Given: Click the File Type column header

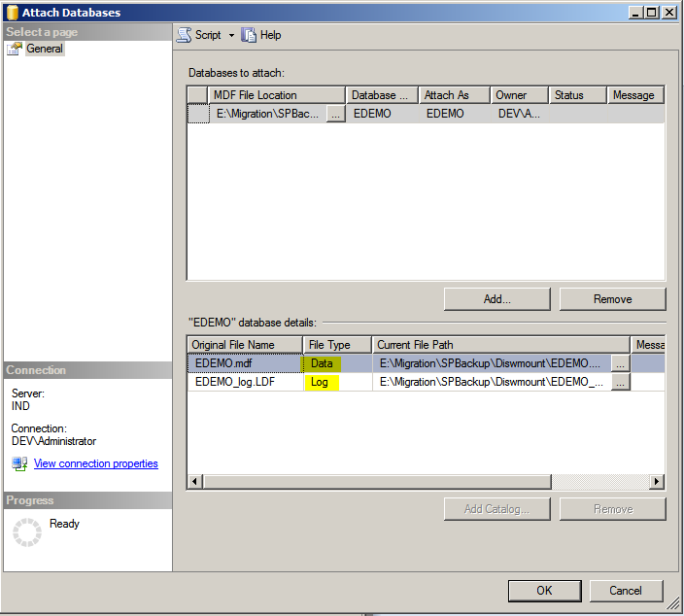Looking at the screenshot, I should [337, 345].
